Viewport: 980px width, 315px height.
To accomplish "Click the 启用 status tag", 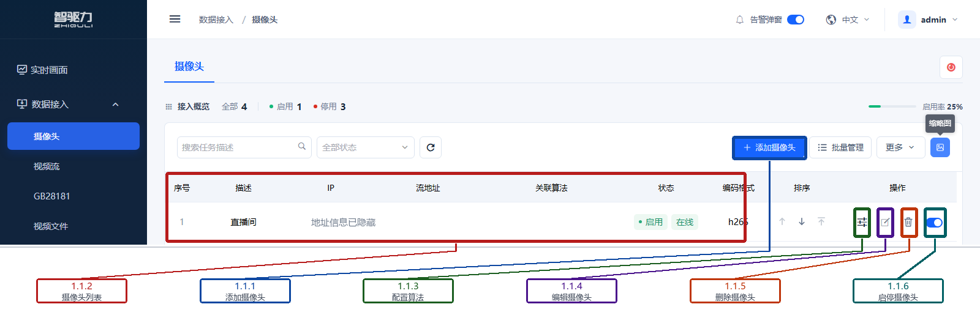I will (x=650, y=222).
